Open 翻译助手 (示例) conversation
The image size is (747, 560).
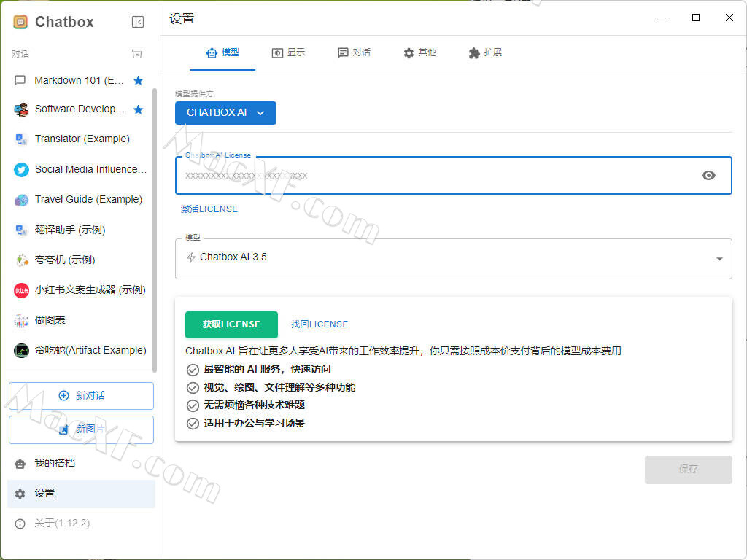tap(79, 230)
